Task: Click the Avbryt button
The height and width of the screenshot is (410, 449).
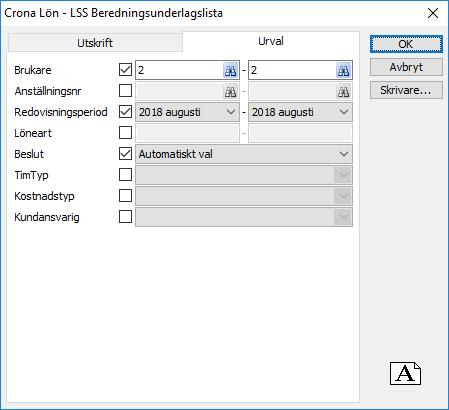Action: 406,67
